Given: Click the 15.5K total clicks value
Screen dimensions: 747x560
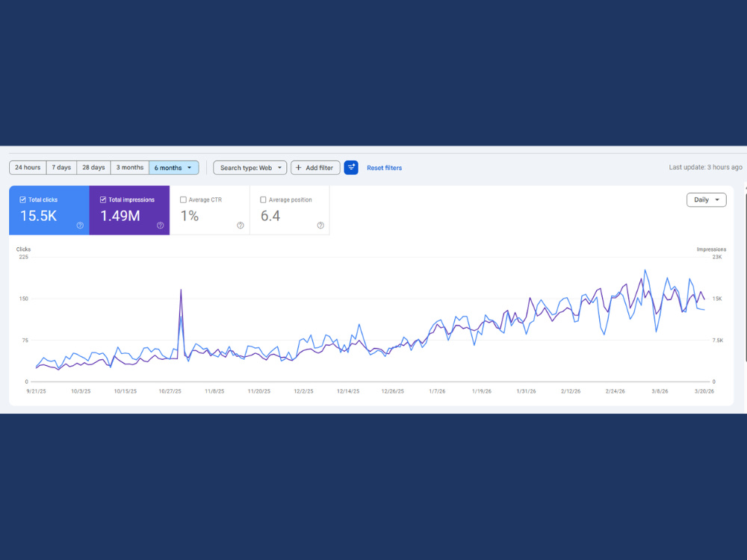Looking at the screenshot, I should click(39, 216).
